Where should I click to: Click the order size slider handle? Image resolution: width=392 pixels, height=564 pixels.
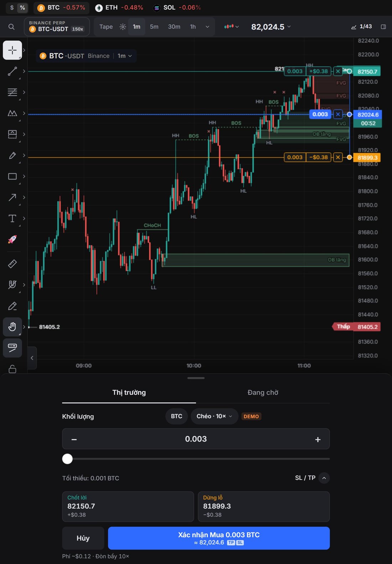[x=67, y=459]
